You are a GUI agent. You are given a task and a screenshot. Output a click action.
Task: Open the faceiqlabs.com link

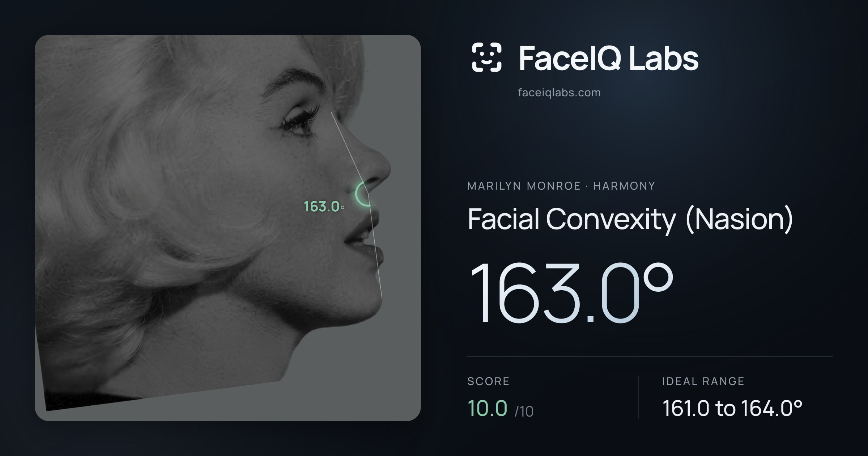559,93
